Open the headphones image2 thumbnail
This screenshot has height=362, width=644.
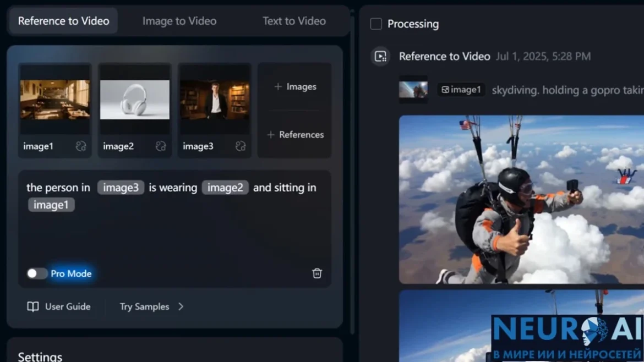pos(135,100)
